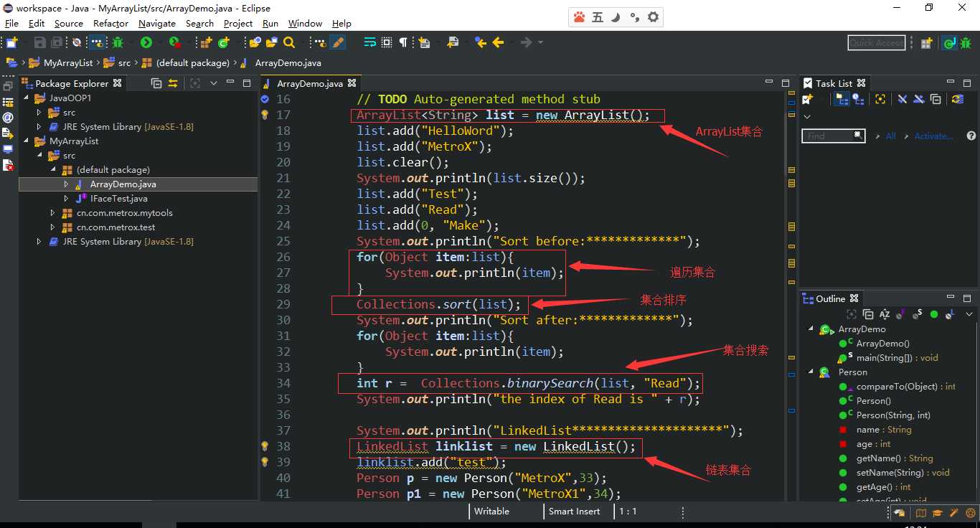
Task: Toggle Link with Editor in Package Explorer
Action: (x=173, y=83)
